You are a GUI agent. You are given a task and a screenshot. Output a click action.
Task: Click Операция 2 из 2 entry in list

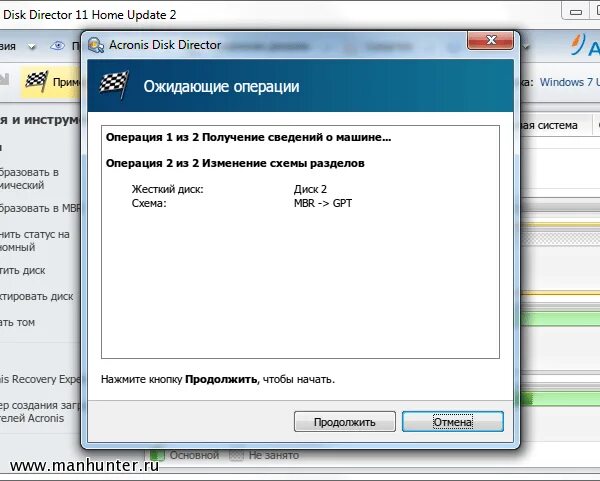point(235,163)
